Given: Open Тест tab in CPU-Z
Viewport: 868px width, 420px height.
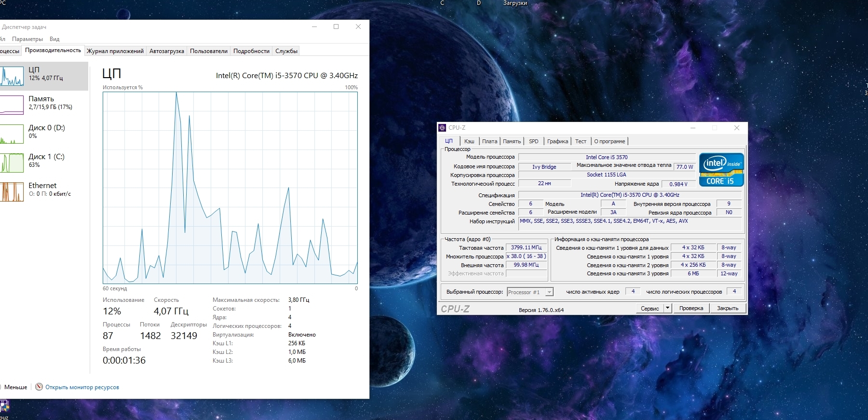Looking at the screenshot, I should pyautogui.click(x=581, y=141).
